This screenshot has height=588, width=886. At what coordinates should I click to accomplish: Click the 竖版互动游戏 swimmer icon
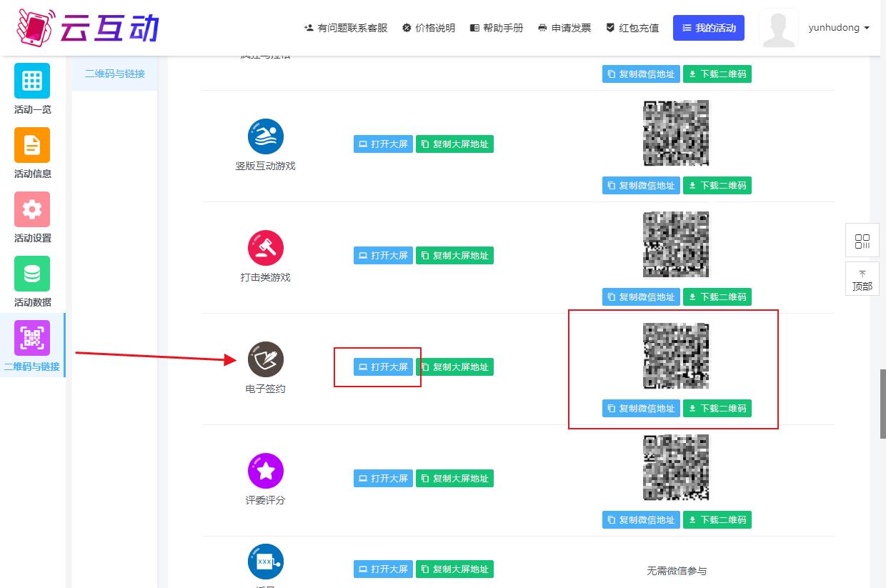click(x=266, y=136)
